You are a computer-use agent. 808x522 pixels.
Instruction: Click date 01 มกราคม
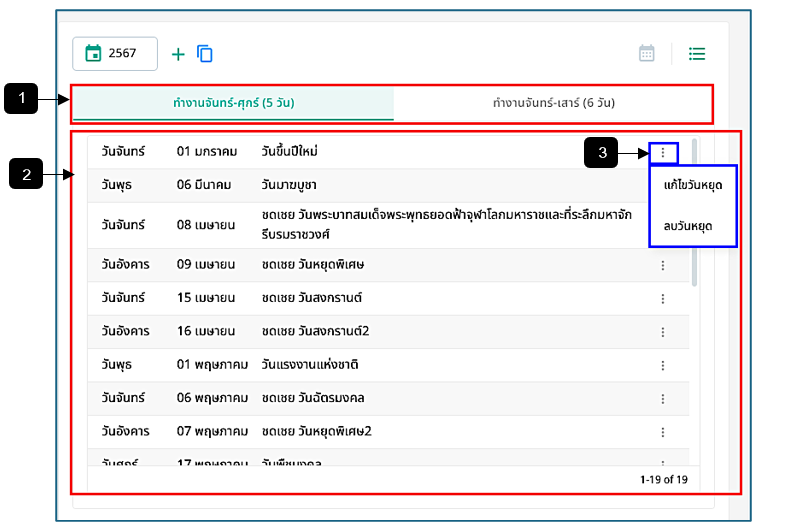click(x=207, y=151)
